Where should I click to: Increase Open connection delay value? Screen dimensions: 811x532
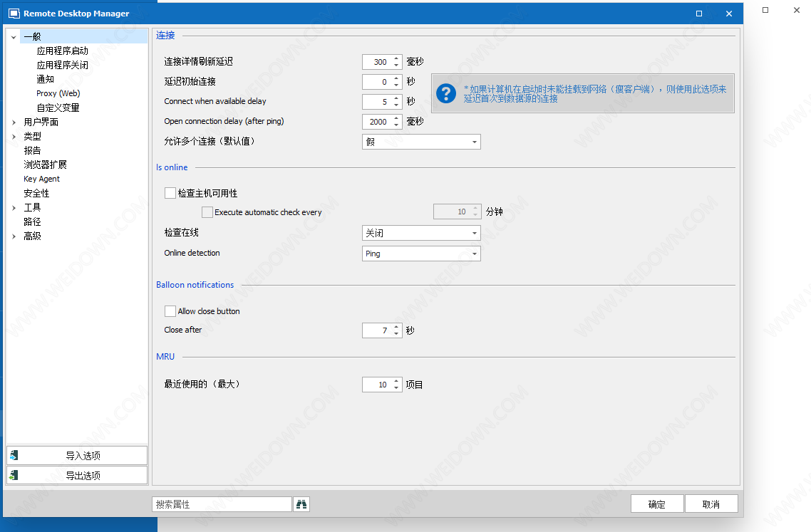point(396,118)
